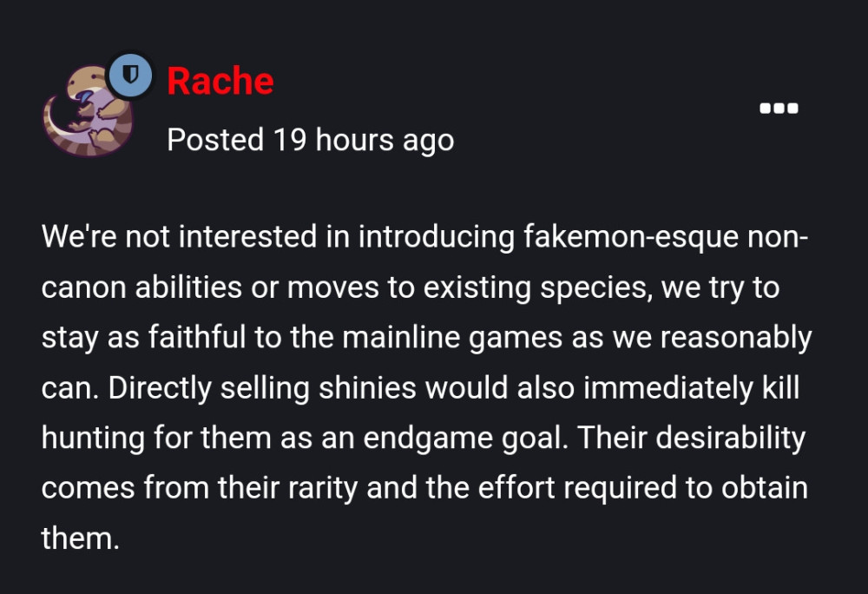Image resolution: width=868 pixels, height=594 pixels.
Task: Click the word 'fakemon-esque' in the post
Action: 630,237
